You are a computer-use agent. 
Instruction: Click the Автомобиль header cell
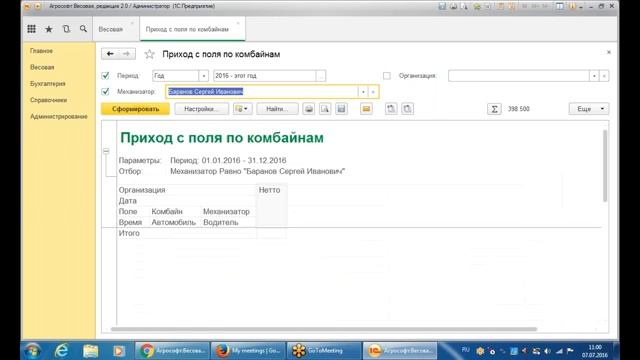[173, 222]
